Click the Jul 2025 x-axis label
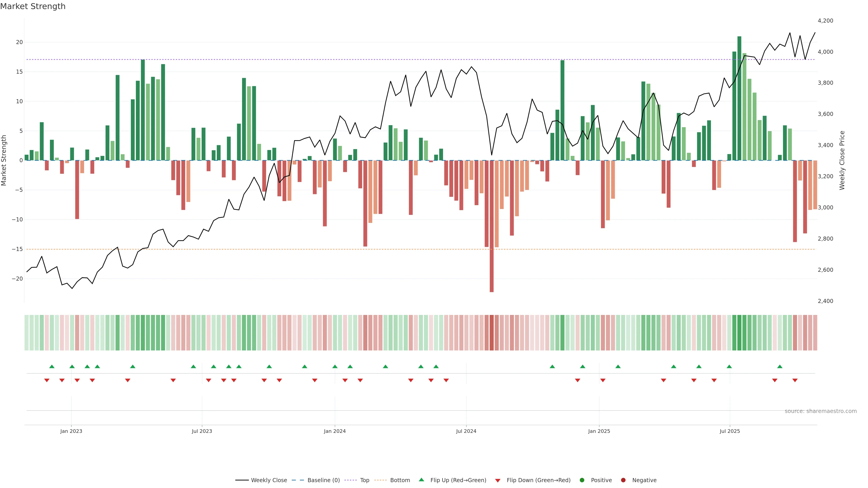The height and width of the screenshot is (488, 868). [729, 431]
